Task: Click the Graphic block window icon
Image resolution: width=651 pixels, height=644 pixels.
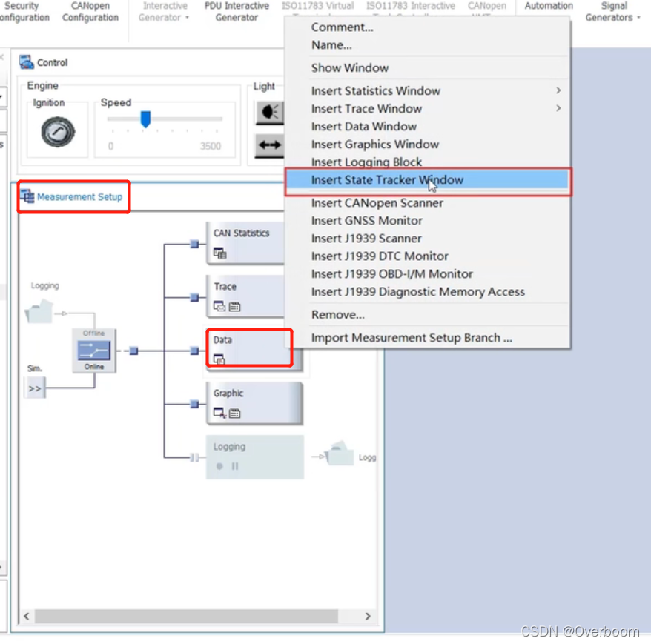Action: [219, 413]
